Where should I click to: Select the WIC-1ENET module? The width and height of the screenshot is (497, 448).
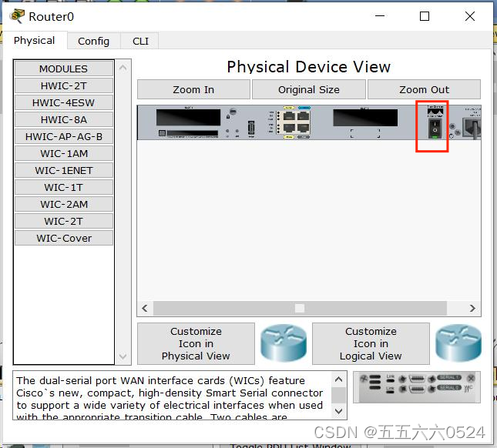coord(64,170)
